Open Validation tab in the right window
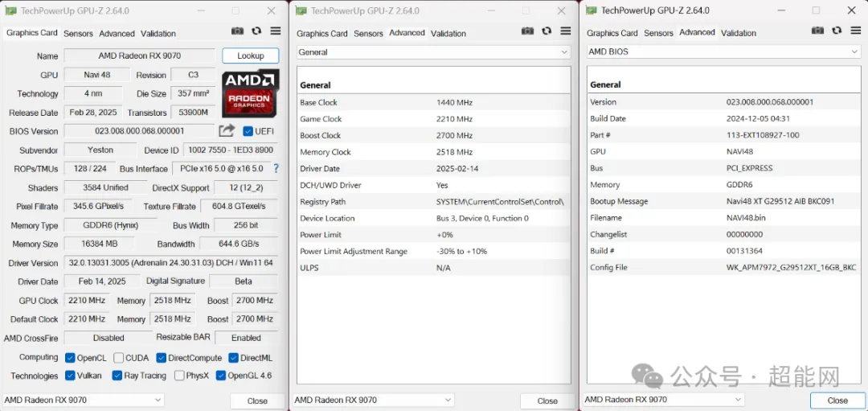This screenshot has width=868, height=411. coord(738,34)
